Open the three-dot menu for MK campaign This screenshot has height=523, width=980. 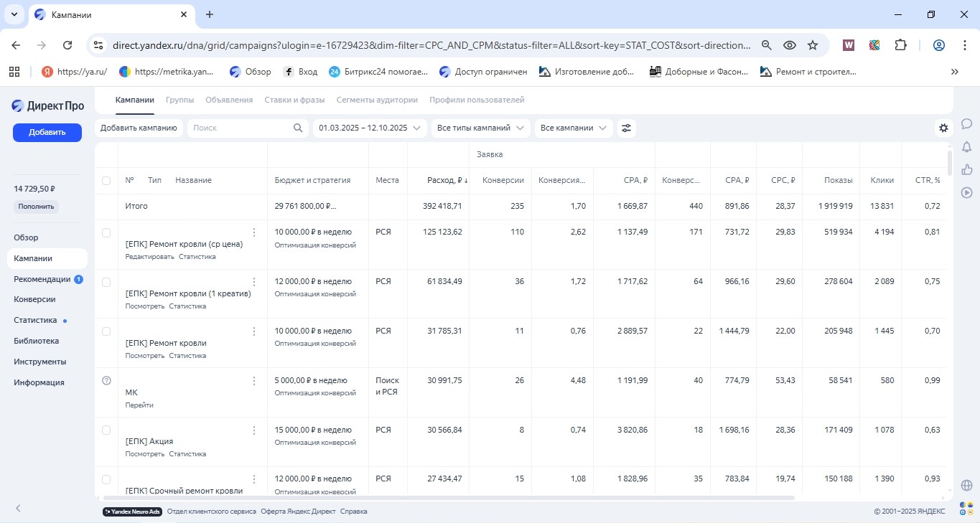click(x=253, y=380)
